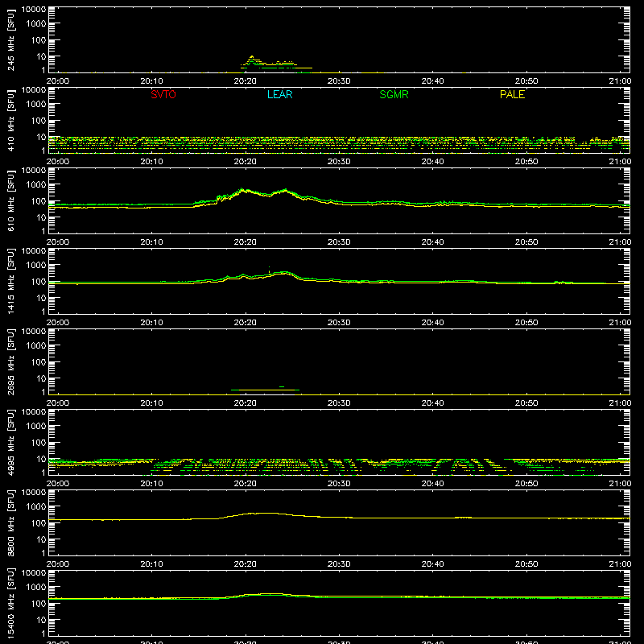This screenshot has height=644, width=644.
Task: Click the short green dash above the 2695 MHz trace
Action: pyautogui.click(x=282, y=386)
